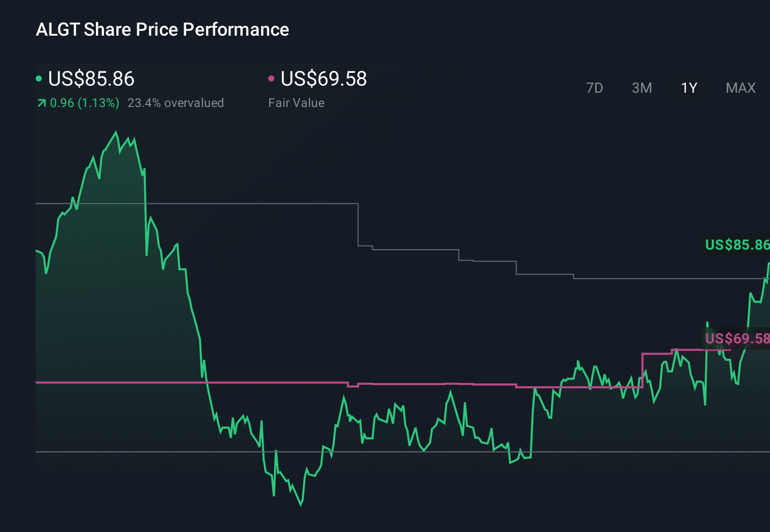Switch to the MAX time range
Screen dimensions: 770x532
(x=740, y=88)
